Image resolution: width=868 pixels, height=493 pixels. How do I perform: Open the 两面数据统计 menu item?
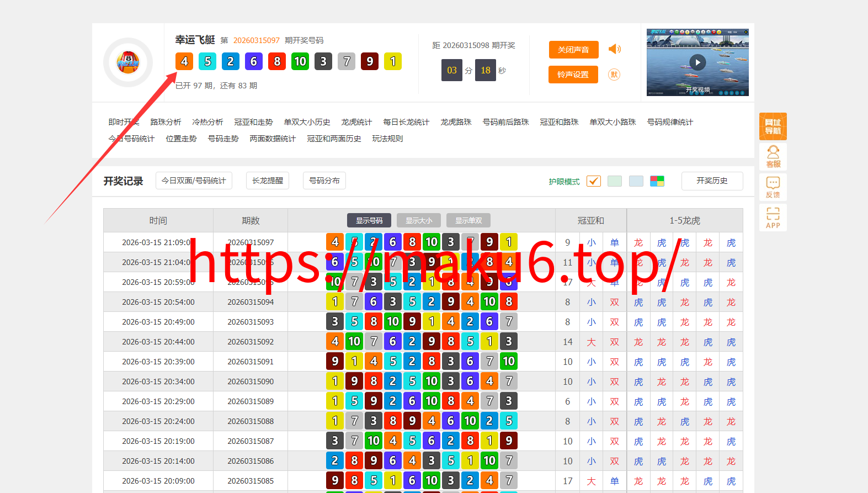coord(273,139)
